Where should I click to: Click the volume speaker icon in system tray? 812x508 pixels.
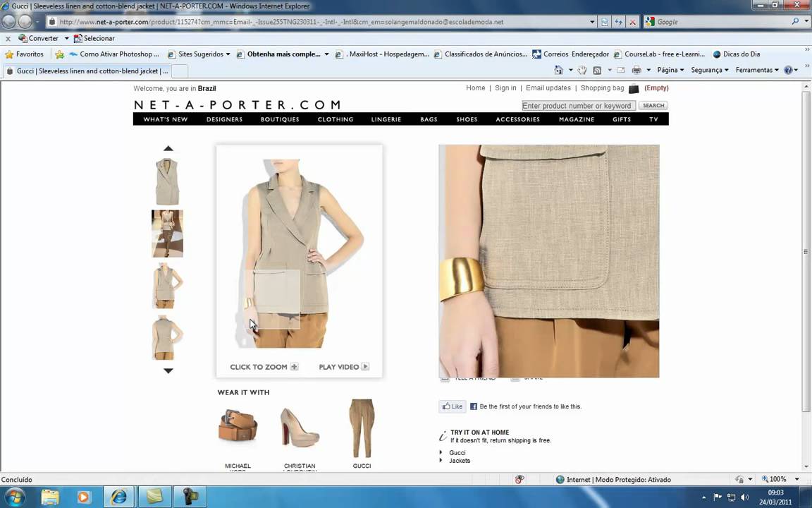[x=744, y=497]
